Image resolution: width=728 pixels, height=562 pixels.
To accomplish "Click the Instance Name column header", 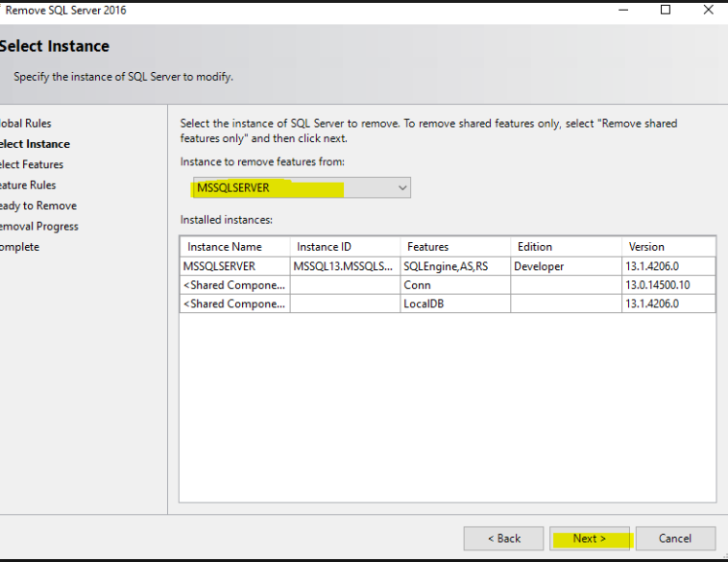I will click(234, 247).
